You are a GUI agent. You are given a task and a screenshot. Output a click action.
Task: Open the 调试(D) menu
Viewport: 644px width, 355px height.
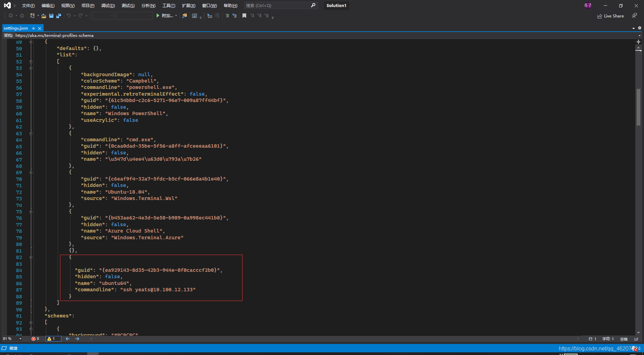108,5
